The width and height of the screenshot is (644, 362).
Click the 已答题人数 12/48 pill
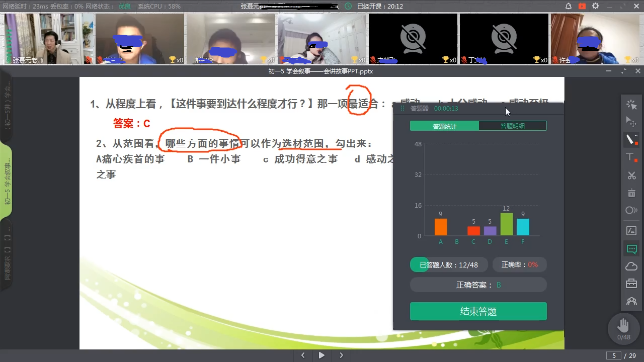point(448,264)
